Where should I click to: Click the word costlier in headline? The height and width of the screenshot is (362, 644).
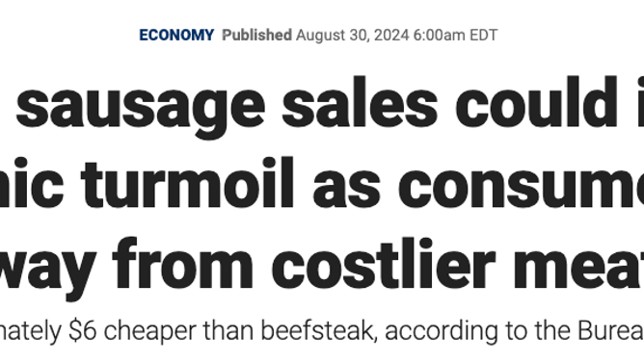(x=383, y=263)
